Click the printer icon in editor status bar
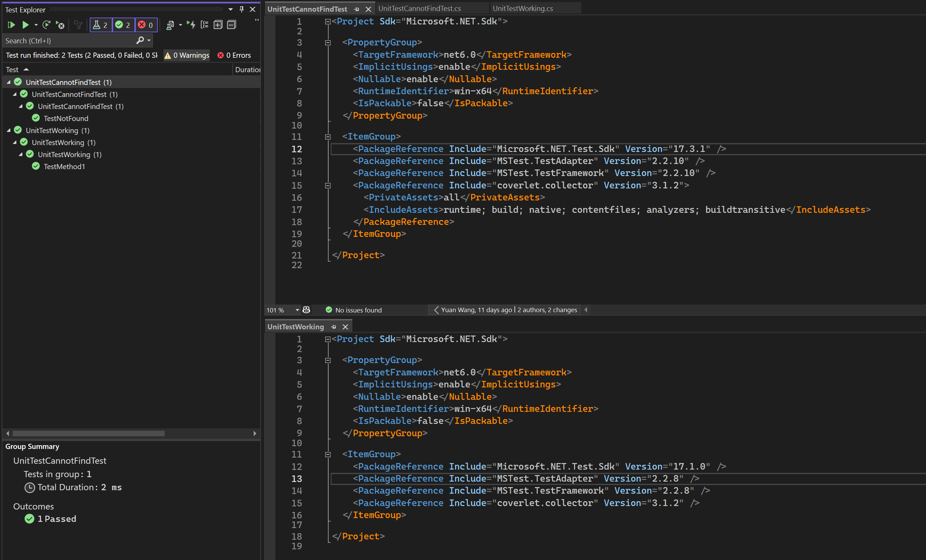The width and height of the screenshot is (926, 560). coord(306,310)
